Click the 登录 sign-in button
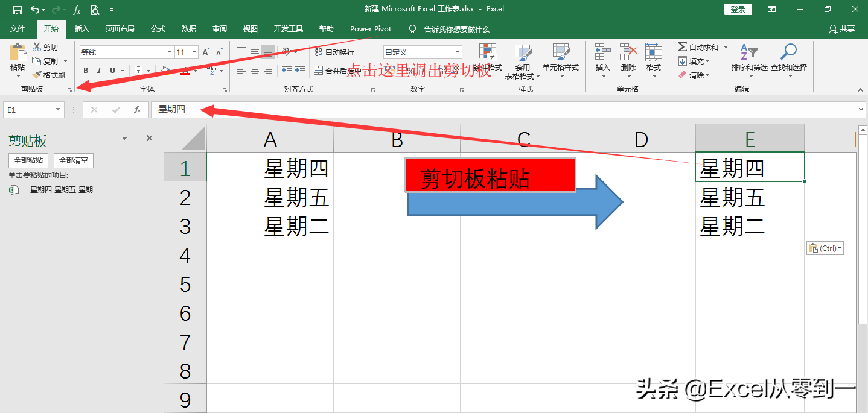This screenshot has height=413, width=868. [x=738, y=9]
